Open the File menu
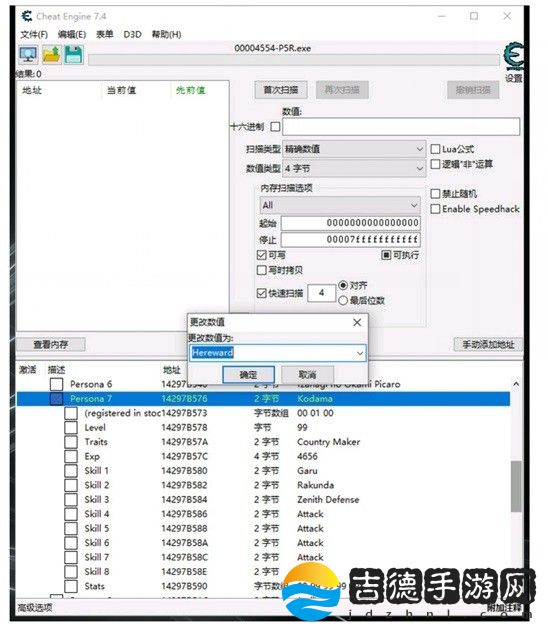 34,34
